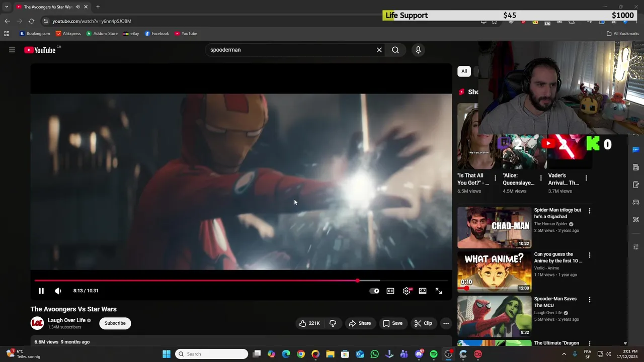Reload the current page
644x362 pixels.
[x=31, y=21]
